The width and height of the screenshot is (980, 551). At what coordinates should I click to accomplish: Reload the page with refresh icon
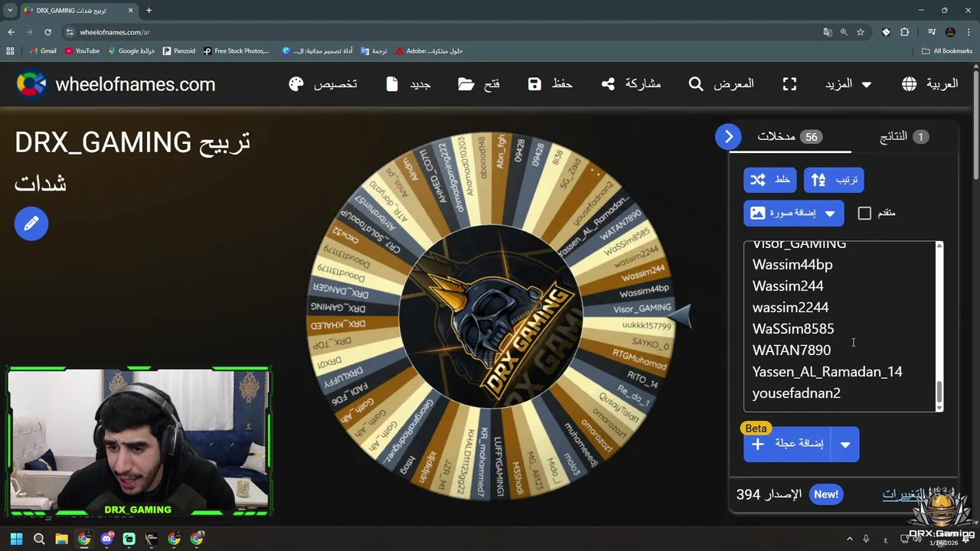pos(47,32)
